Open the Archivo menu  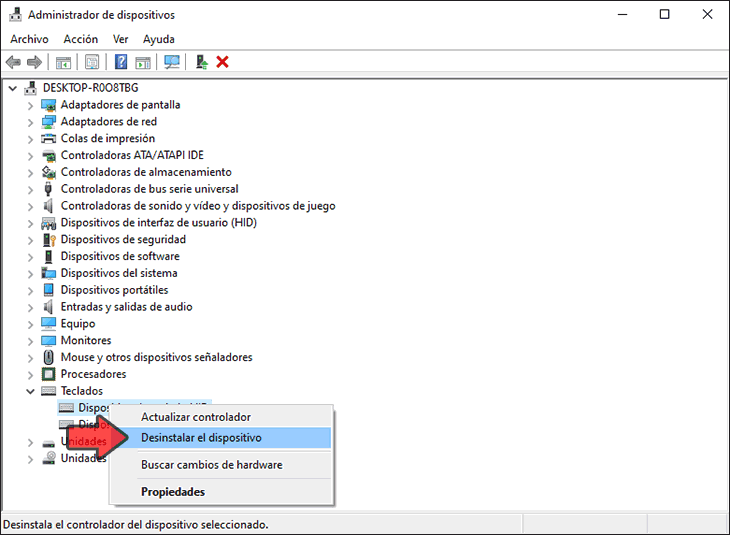(x=29, y=39)
